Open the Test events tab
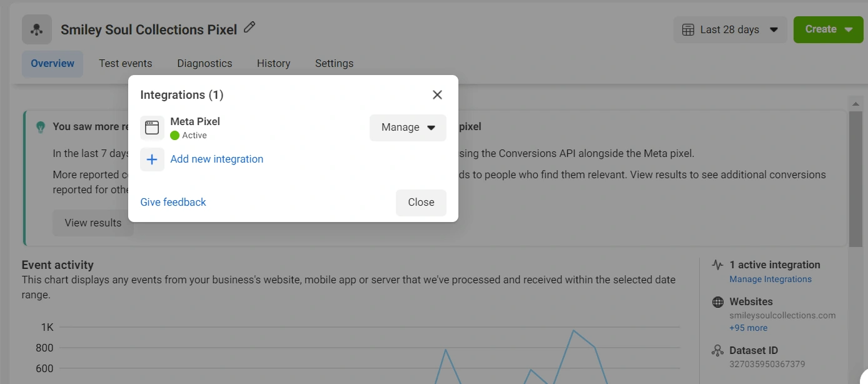The height and width of the screenshot is (384, 868). (125, 64)
